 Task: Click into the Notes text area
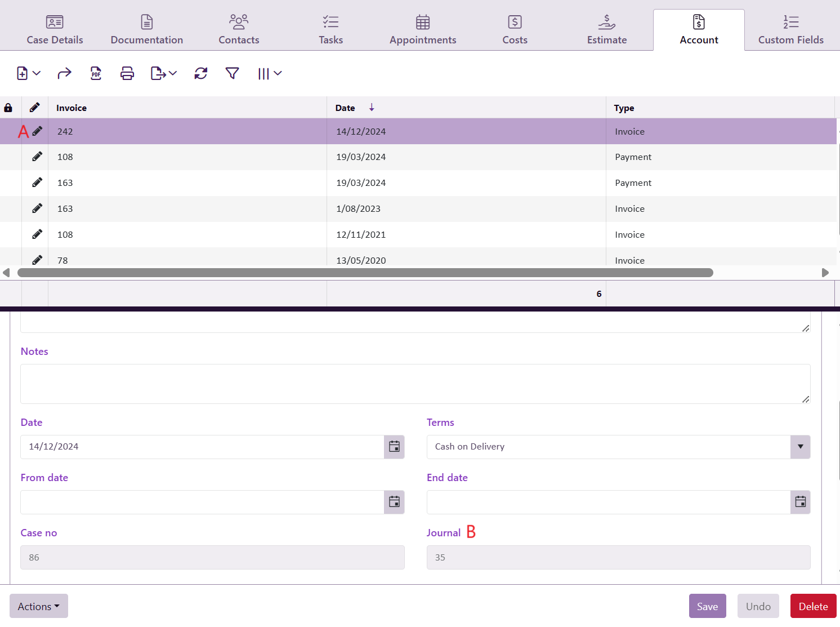point(415,384)
